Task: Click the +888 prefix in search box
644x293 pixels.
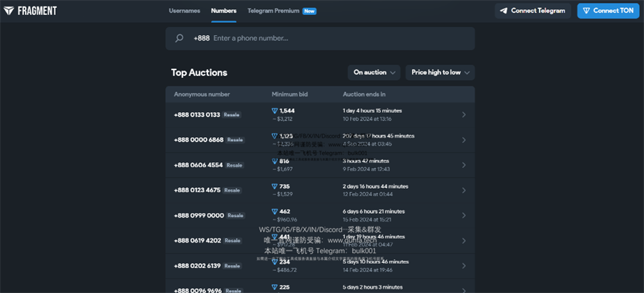Action: tap(202, 38)
